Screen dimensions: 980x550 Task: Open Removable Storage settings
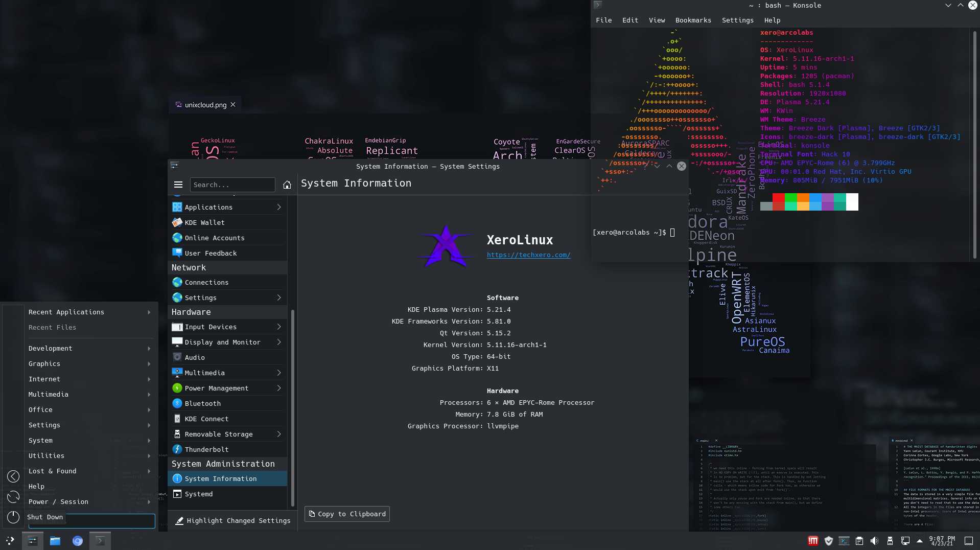(x=227, y=434)
